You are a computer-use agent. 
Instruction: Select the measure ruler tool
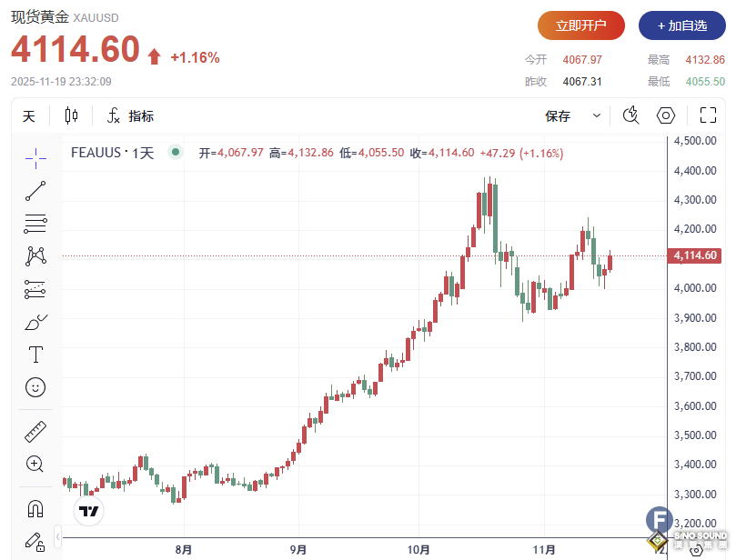tap(35, 431)
